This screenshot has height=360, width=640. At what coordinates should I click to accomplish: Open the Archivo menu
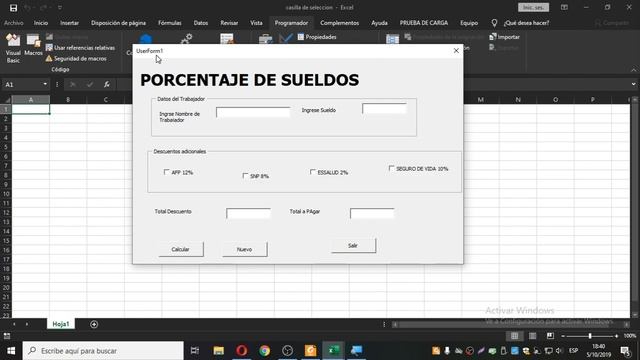point(13,23)
